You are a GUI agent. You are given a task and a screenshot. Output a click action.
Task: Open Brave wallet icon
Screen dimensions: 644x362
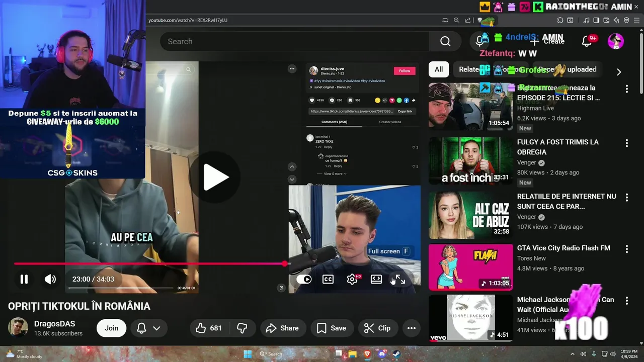click(606, 20)
